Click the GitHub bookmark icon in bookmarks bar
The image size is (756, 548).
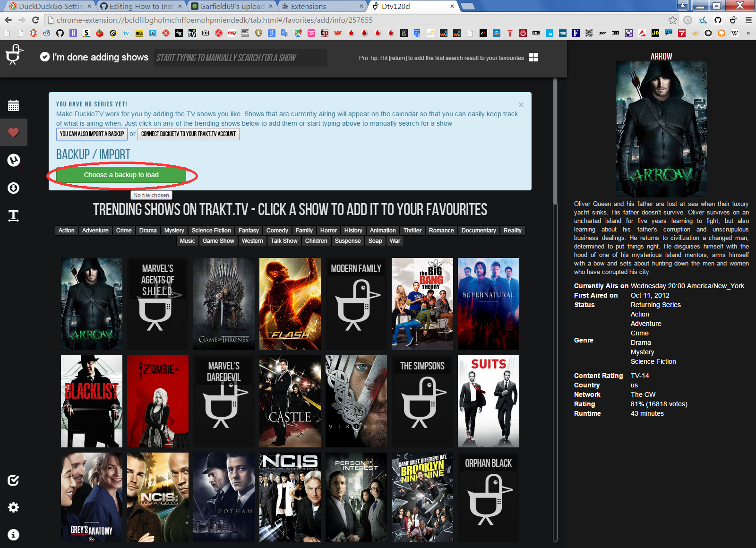[60, 33]
